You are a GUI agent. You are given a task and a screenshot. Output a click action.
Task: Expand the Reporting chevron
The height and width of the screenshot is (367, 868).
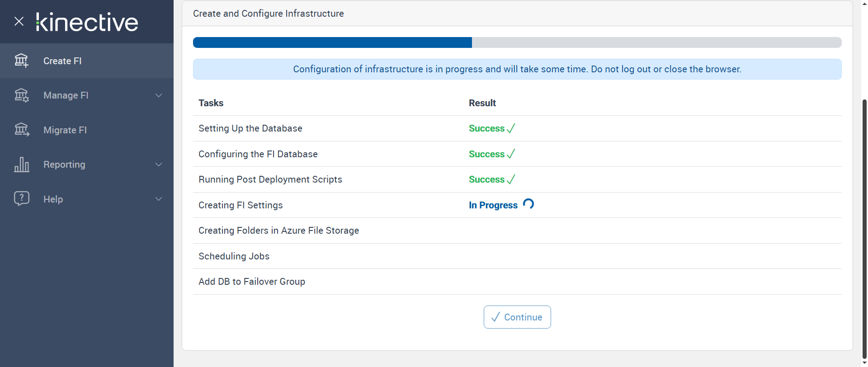[159, 165]
